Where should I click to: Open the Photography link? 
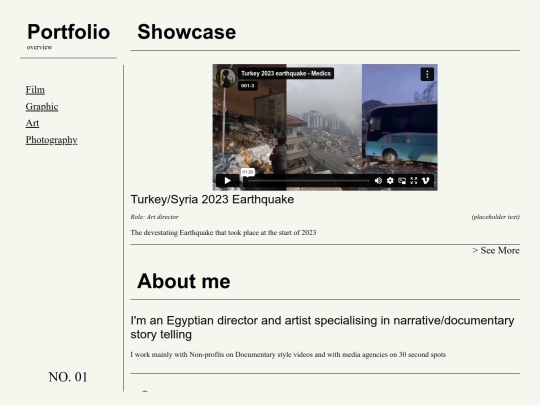tap(51, 140)
